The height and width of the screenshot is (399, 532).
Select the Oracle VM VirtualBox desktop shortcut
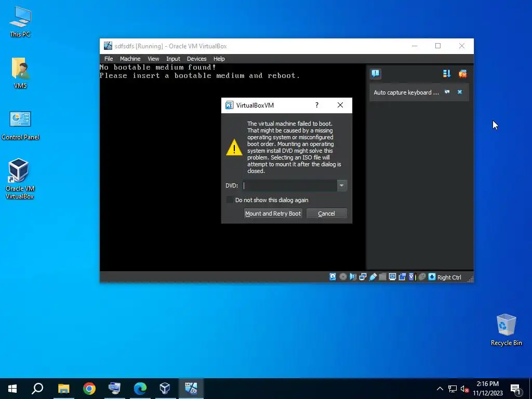pos(19,179)
